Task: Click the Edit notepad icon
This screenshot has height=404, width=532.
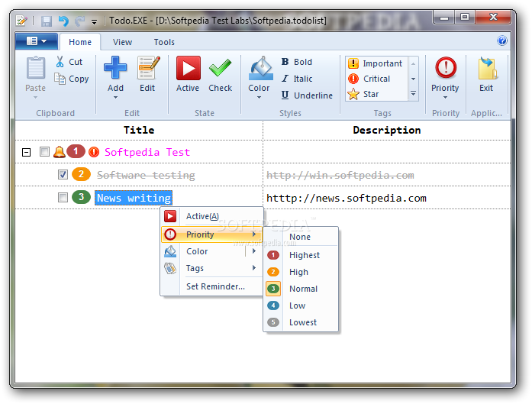Action: click(x=148, y=67)
